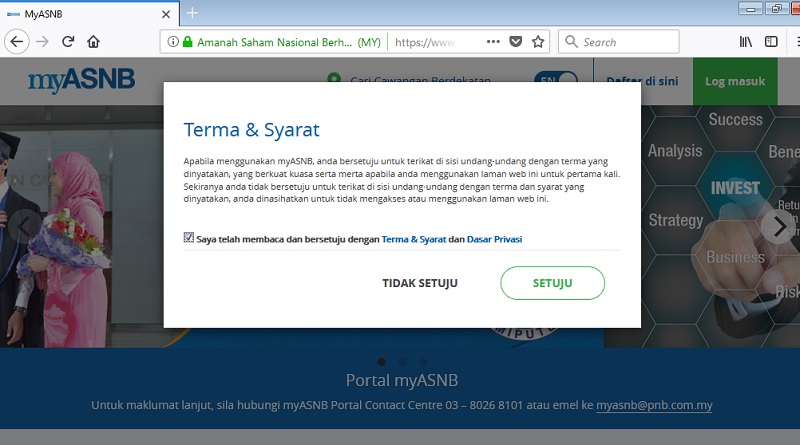Screen dimensions: 800x445
Task: Select the second carousel dot
Action: point(403,362)
